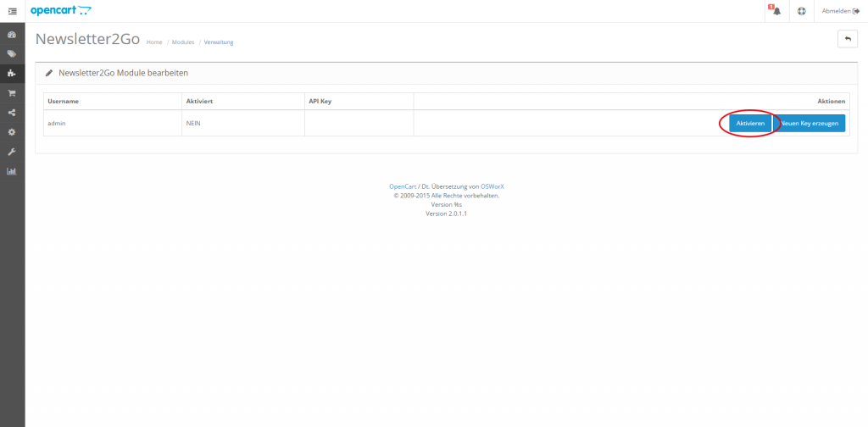
Task: Click Neuen Key erzeugen button
Action: pyautogui.click(x=810, y=124)
